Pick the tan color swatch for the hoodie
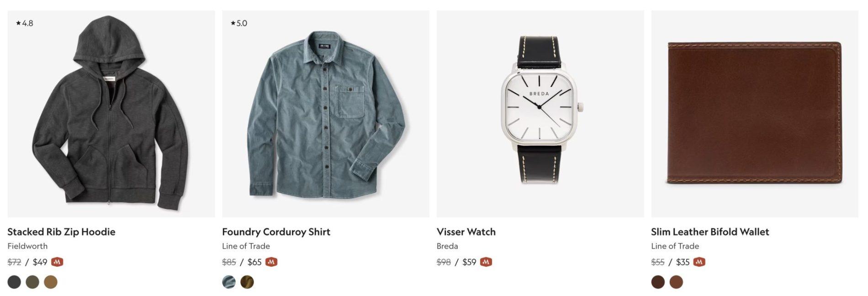The width and height of the screenshot is (868, 296). [51, 282]
